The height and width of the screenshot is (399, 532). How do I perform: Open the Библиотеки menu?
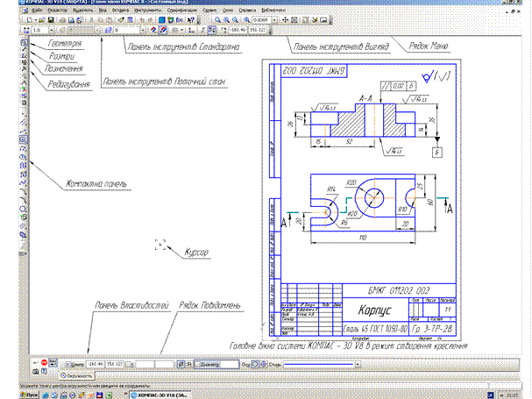[273, 11]
